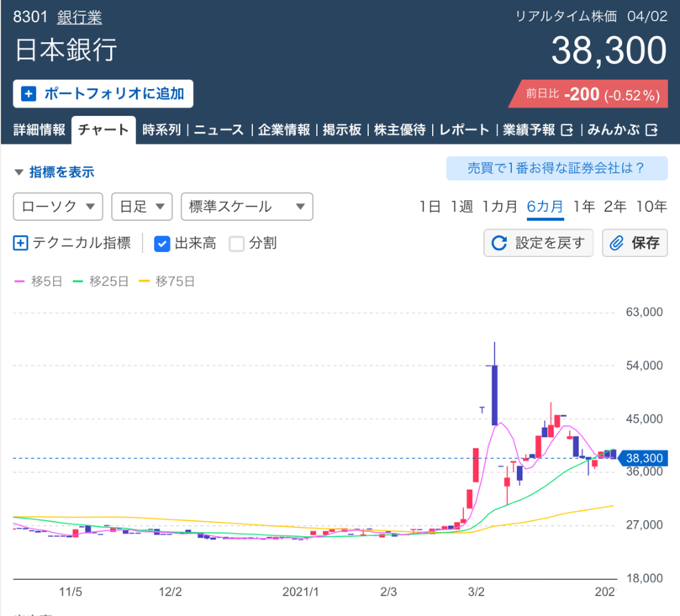
Task: Open the 標準スケール scale dropdown
Action: pyautogui.click(x=247, y=207)
